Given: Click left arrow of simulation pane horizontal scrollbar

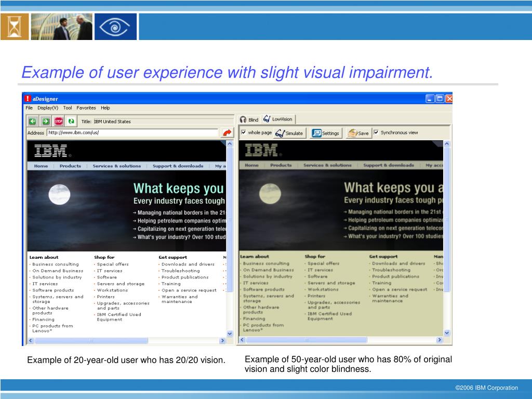Looking at the screenshot, I should click(242, 340).
